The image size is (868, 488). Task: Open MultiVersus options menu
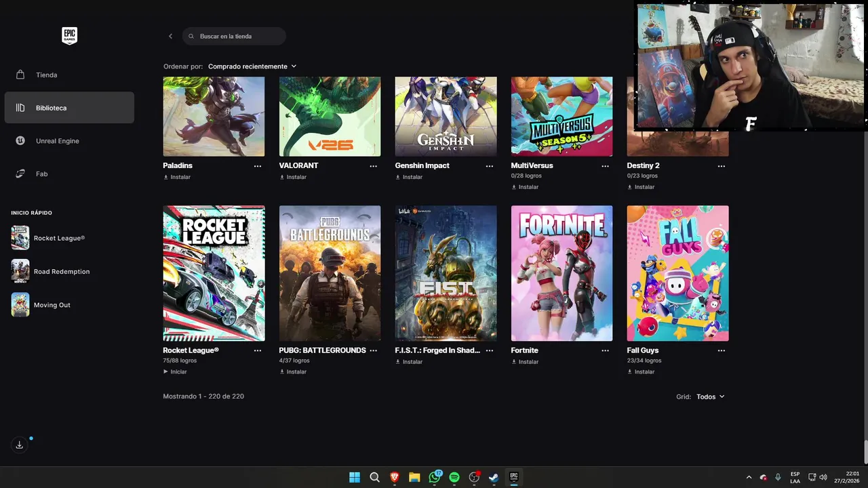606,166
